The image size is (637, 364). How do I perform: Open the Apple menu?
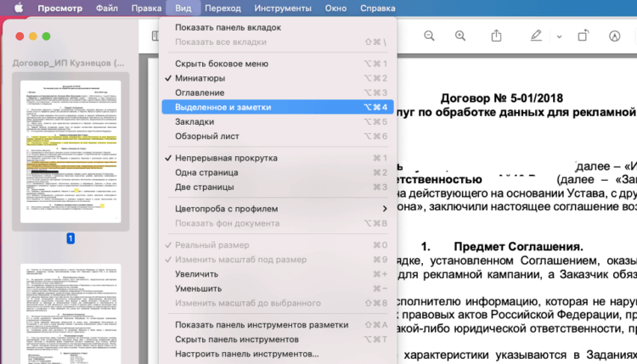pos(19,8)
